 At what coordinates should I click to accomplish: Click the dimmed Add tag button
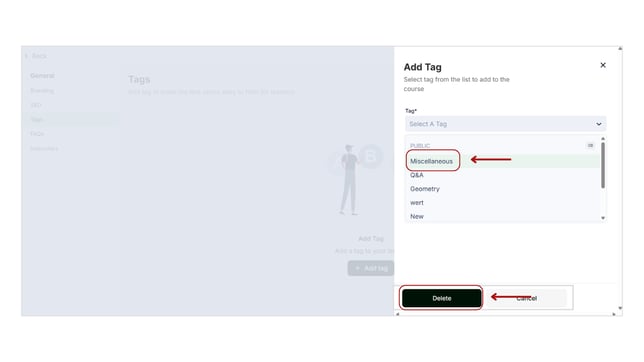(371, 268)
